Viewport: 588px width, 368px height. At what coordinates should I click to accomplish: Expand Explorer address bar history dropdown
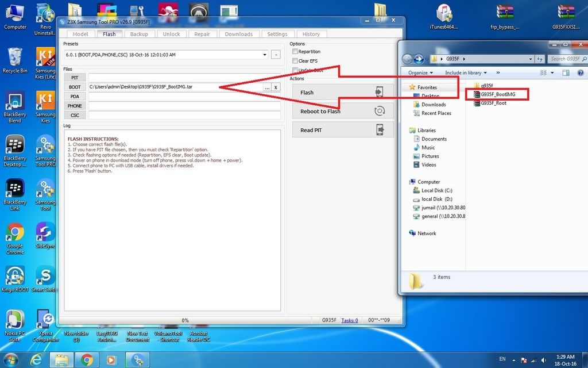point(530,59)
